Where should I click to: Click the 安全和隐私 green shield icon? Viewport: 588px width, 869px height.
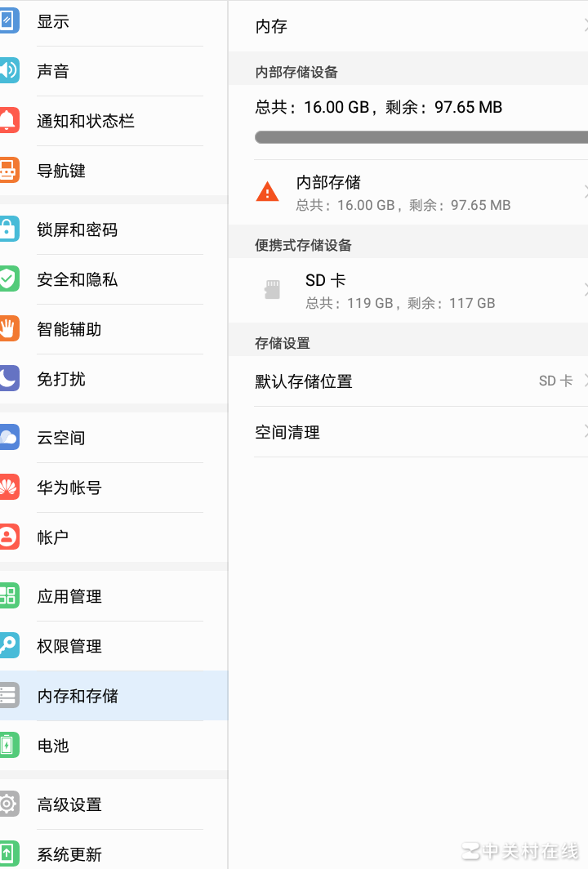tap(8, 279)
